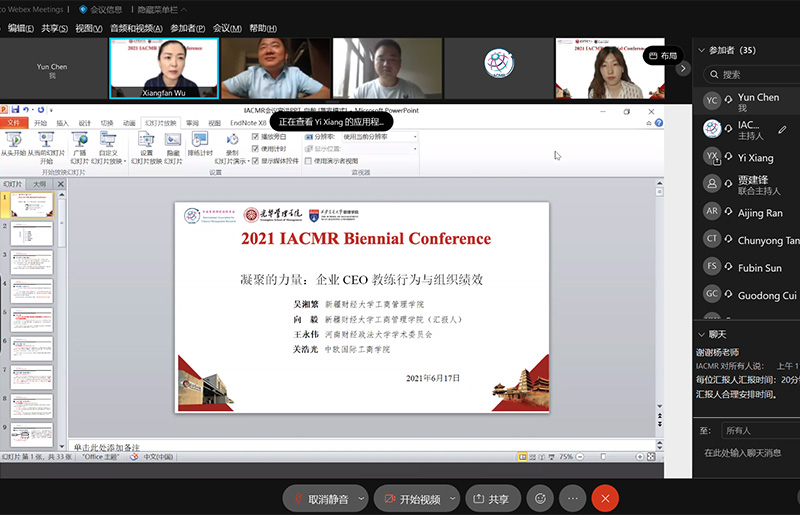Click the pencil icon beside the IACMR host
800x515 pixels.
click(x=782, y=129)
